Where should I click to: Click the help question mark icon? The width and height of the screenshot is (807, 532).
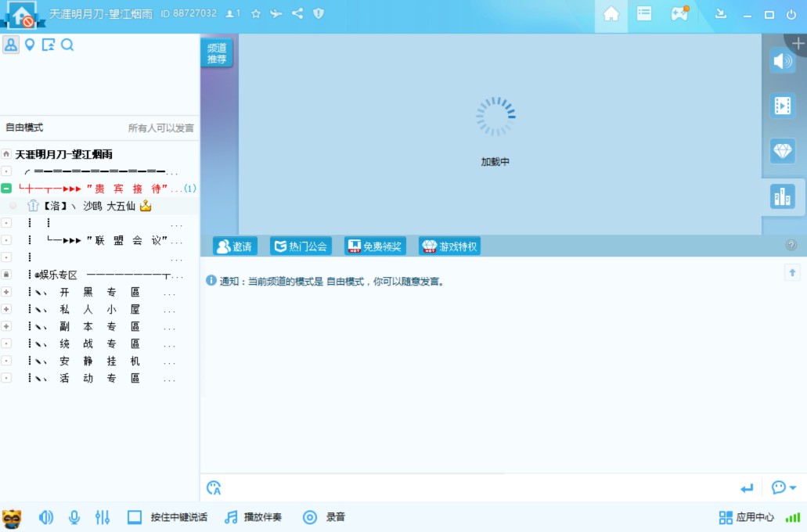791,245
